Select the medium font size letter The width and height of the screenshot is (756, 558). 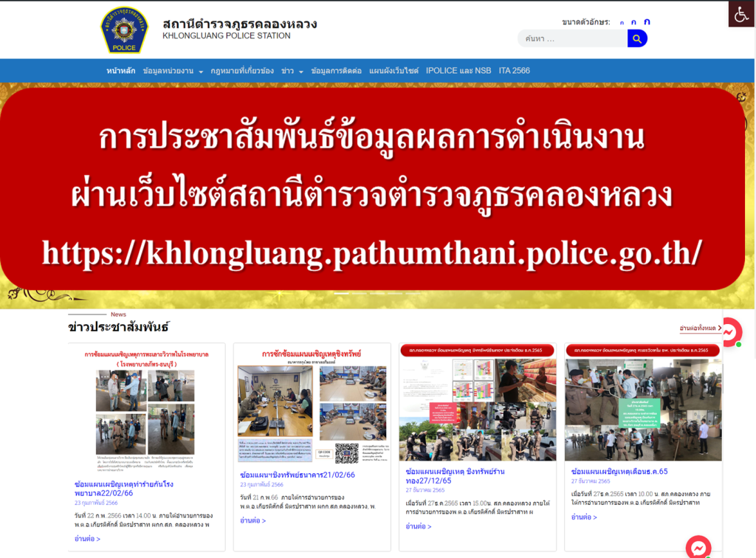click(633, 22)
